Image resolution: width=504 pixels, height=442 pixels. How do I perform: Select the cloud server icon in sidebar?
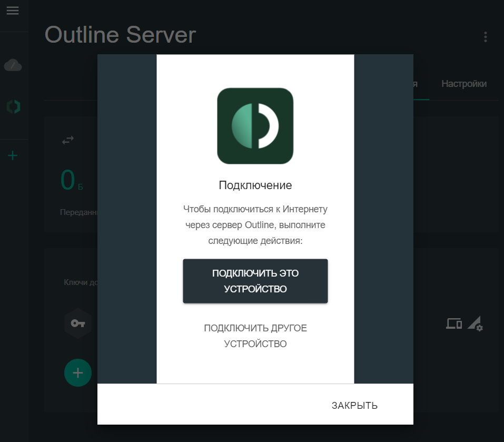(13, 65)
